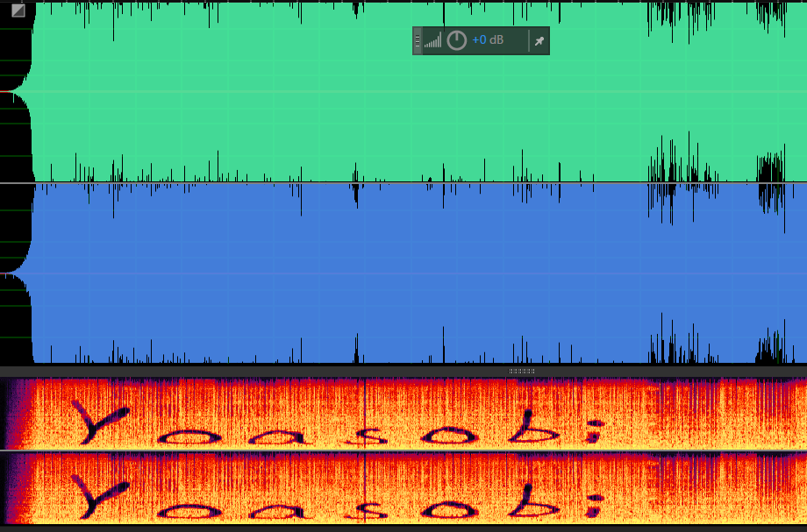Click the volume bars icon in HUD

[x=432, y=41]
